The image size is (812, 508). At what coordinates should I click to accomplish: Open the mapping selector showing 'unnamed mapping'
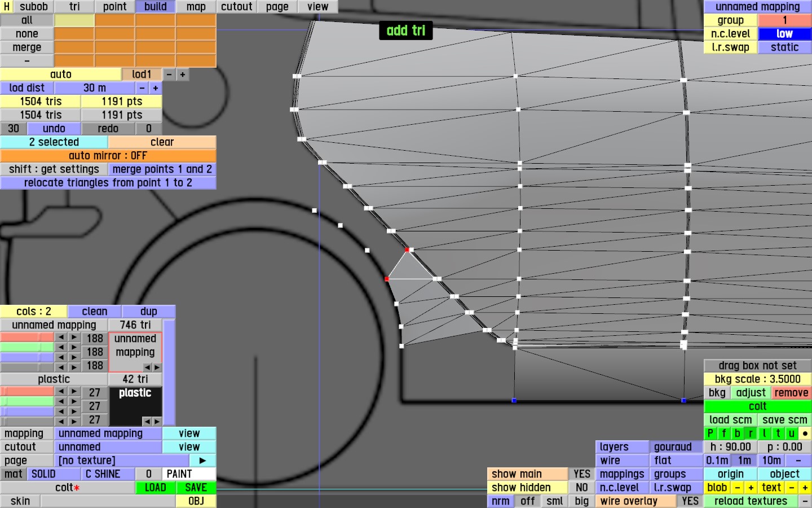pyautogui.click(x=108, y=433)
